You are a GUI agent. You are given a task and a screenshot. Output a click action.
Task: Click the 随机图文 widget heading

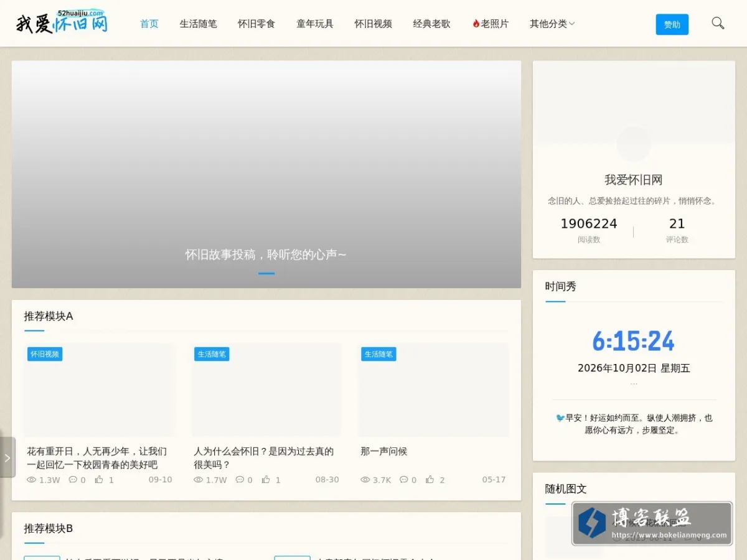tap(566, 489)
